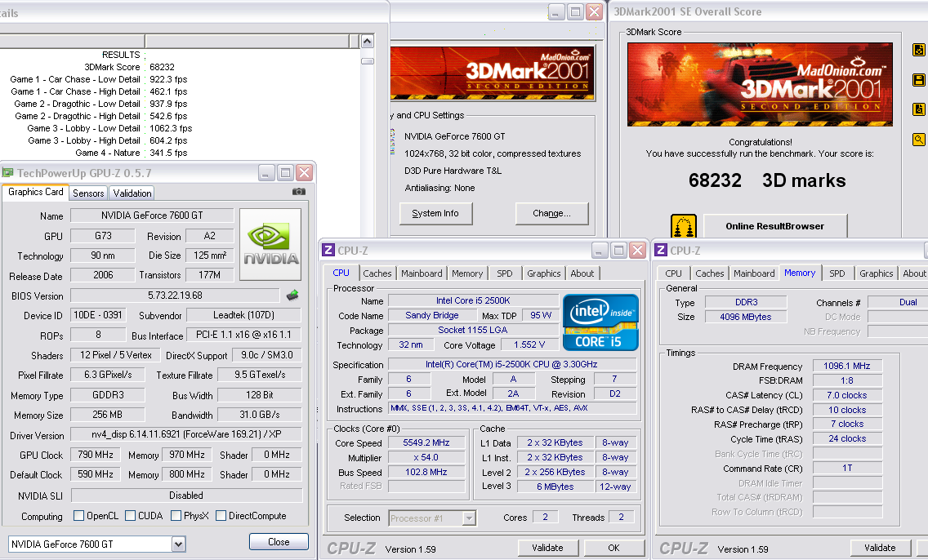Switch to the Validation tab in GPU-Z

(x=132, y=193)
